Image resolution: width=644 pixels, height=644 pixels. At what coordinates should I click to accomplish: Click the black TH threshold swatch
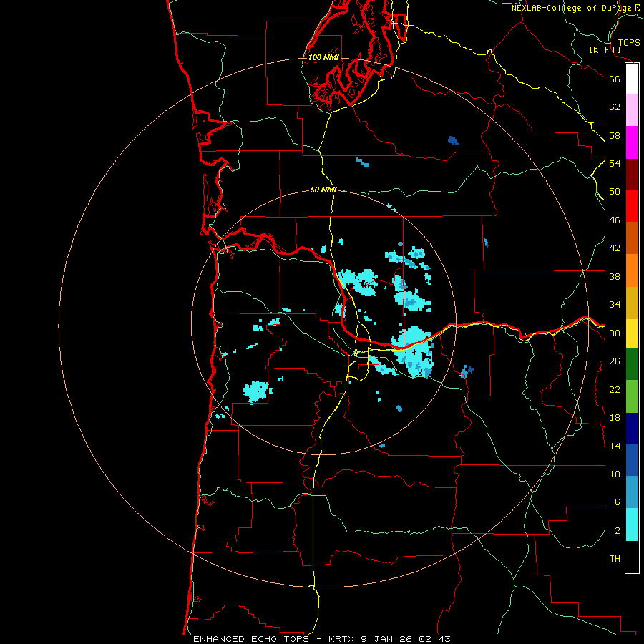pyautogui.click(x=632, y=557)
